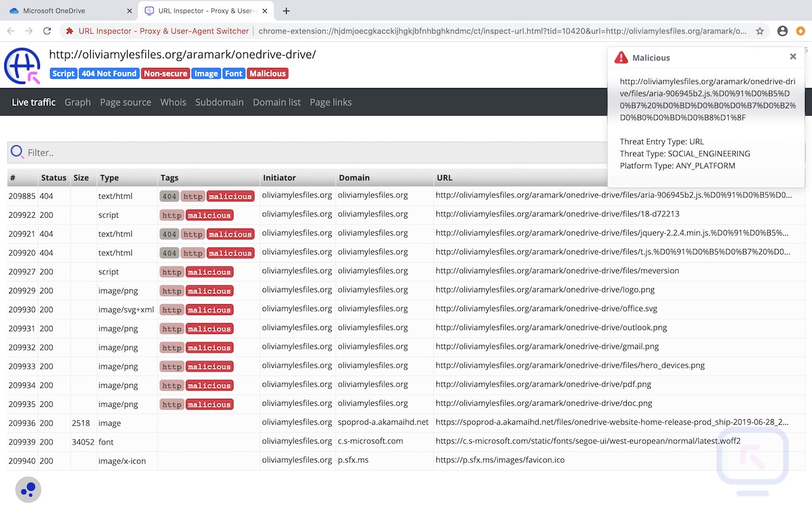The width and height of the screenshot is (812, 508).
Task: Click the 404 Not Found badge
Action: [109, 74]
